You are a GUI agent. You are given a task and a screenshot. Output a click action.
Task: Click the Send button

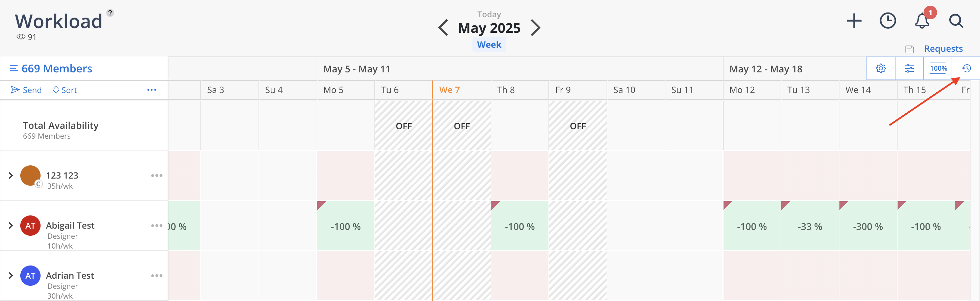26,90
